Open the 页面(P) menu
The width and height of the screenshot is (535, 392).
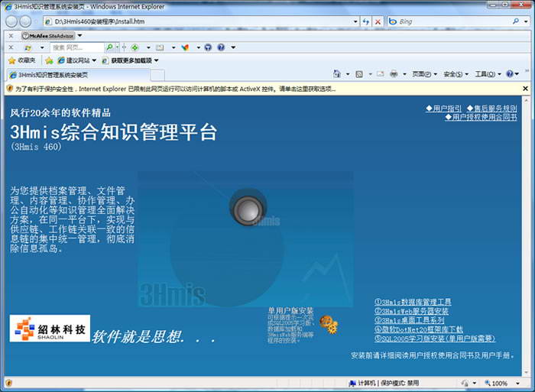coord(424,74)
